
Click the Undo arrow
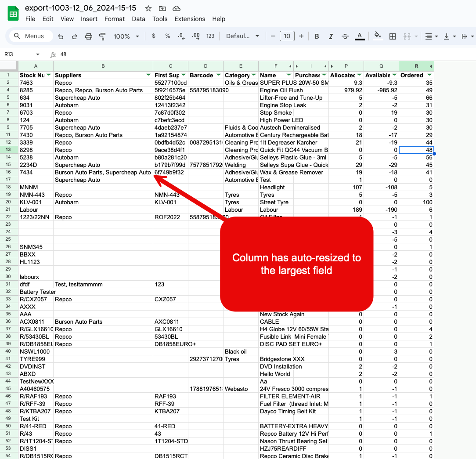(61, 36)
